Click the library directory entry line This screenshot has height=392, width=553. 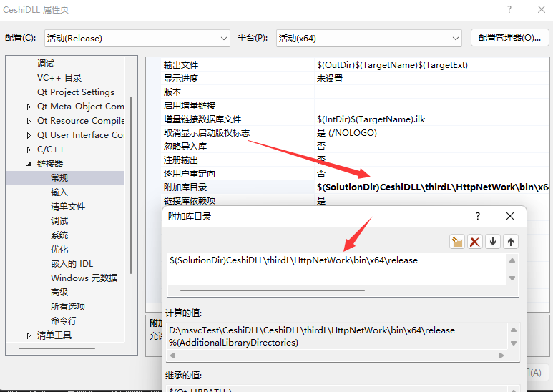click(x=293, y=260)
